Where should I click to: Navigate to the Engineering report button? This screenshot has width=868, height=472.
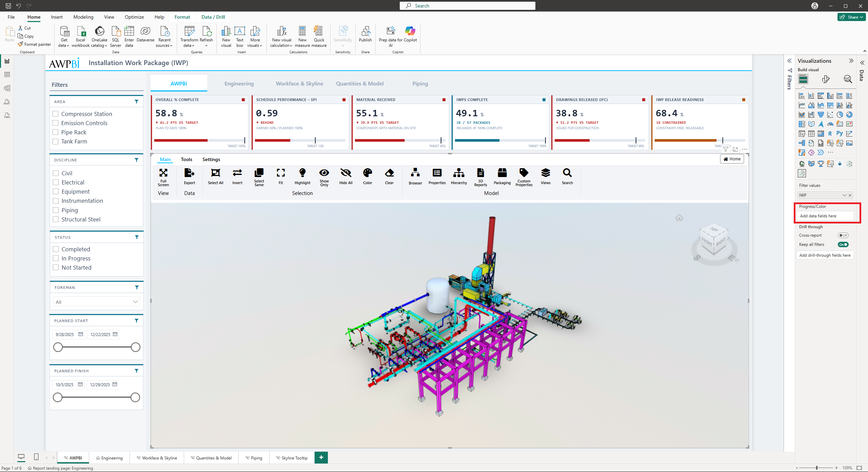tap(239, 83)
